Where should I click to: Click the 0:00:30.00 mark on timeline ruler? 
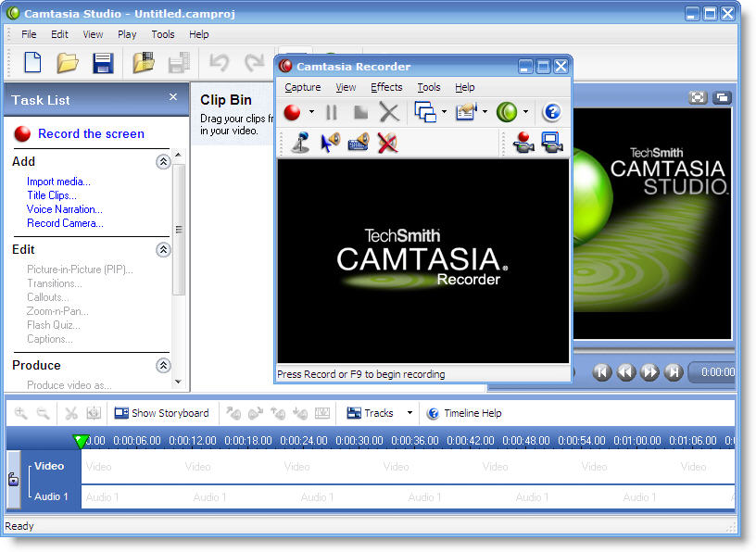359,441
